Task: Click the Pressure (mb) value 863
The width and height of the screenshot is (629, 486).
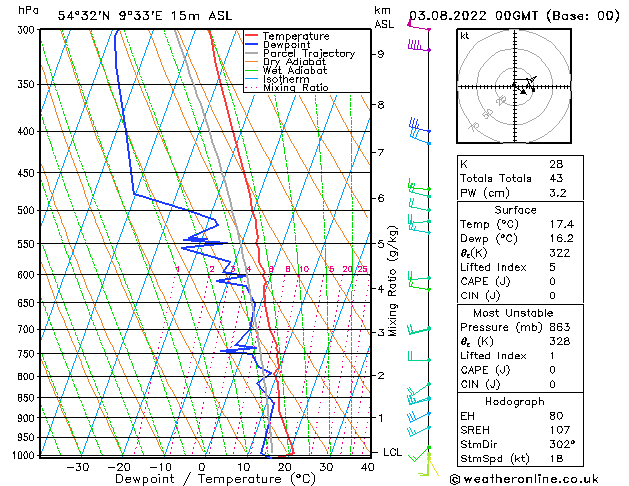Action: pyautogui.click(x=560, y=327)
